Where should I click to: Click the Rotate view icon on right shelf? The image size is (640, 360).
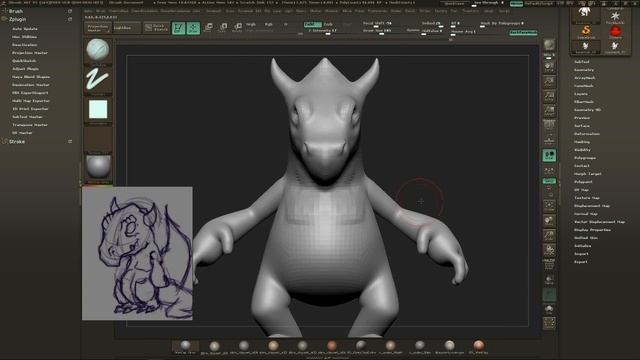pos(549,250)
